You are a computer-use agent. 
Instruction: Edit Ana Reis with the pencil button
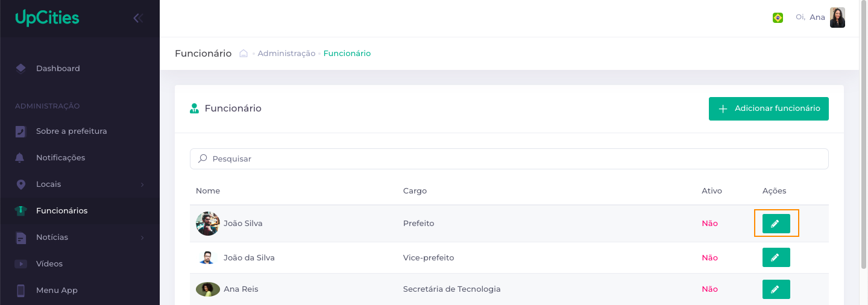pos(776,289)
